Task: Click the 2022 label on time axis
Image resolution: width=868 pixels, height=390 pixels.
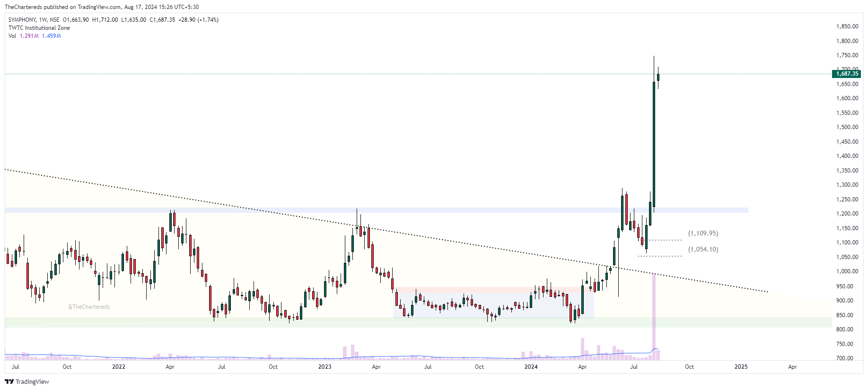Action: [119, 367]
